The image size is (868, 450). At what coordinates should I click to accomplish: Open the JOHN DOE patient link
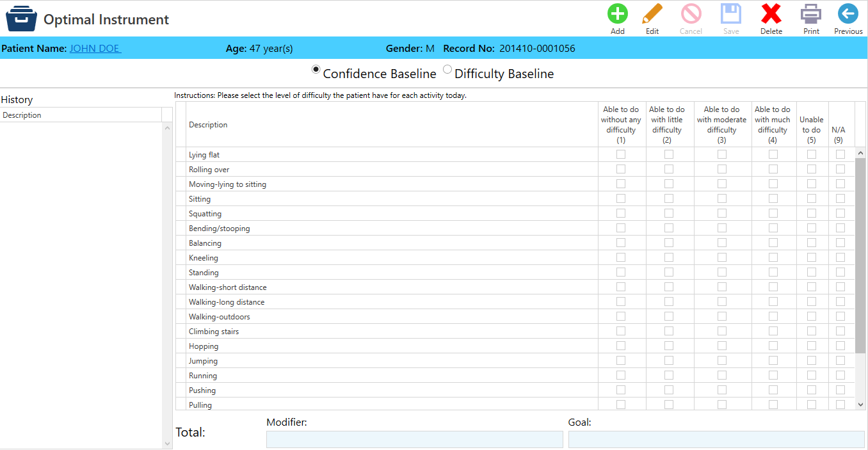[x=94, y=48]
